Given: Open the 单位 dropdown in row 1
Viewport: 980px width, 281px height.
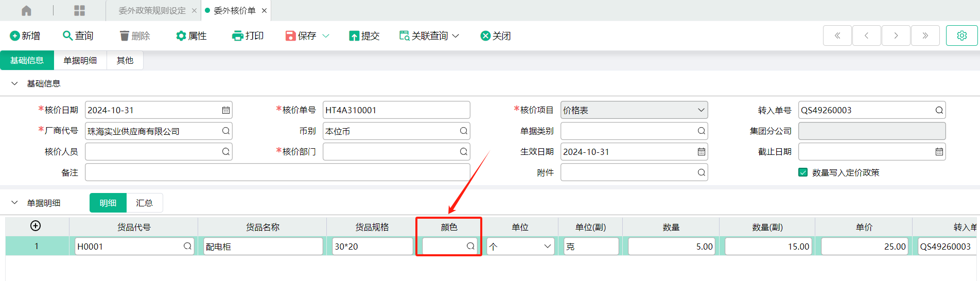Looking at the screenshot, I should pos(520,247).
